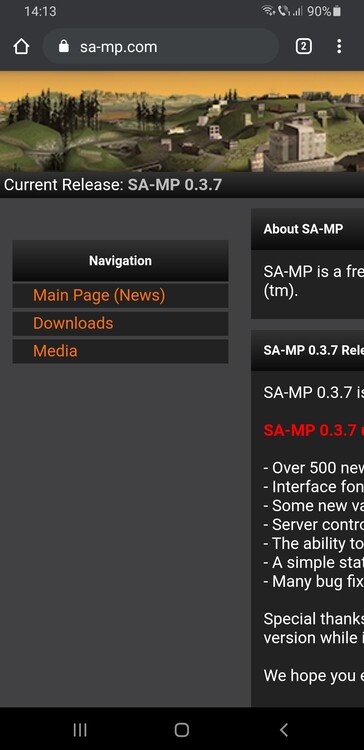Tap the 'We hope you' line
The width and height of the screenshot is (364, 750).
point(313,675)
